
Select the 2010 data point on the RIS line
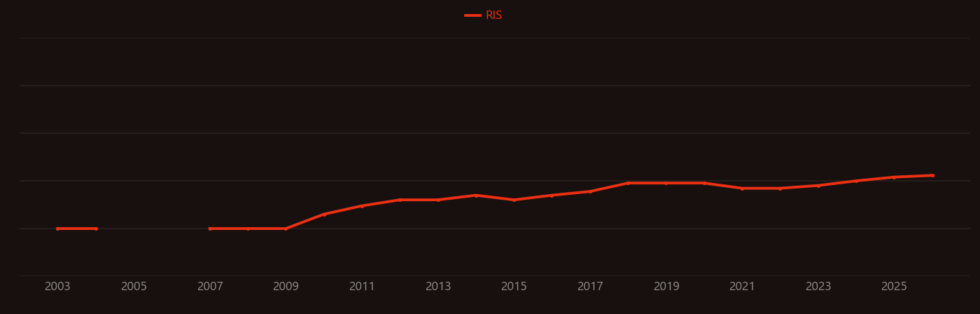(x=324, y=214)
